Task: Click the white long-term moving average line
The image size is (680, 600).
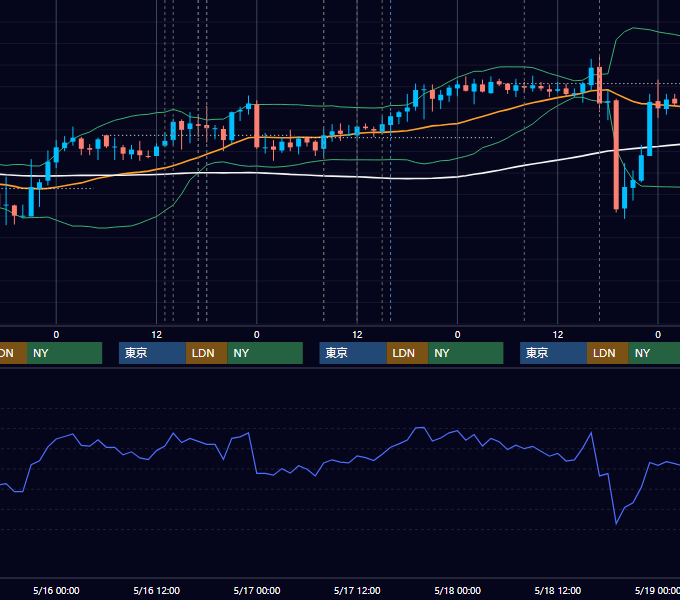Action: (340, 176)
